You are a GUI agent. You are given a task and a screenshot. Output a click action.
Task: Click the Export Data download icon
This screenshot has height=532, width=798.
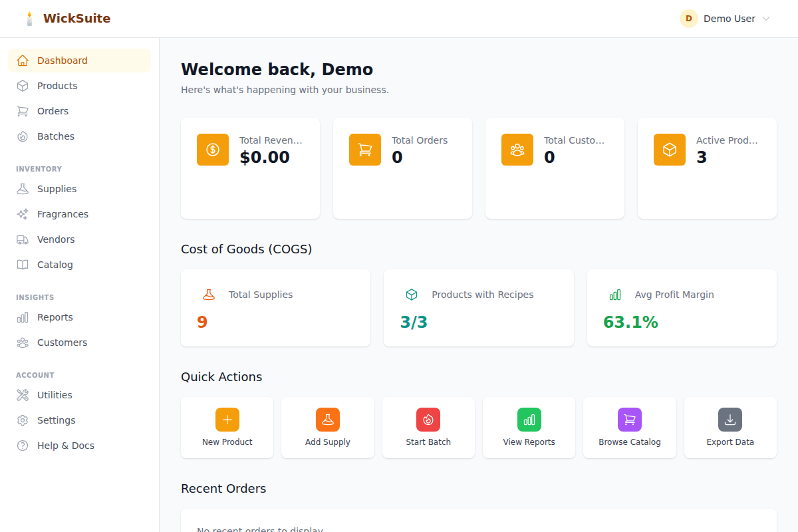click(730, 420)
